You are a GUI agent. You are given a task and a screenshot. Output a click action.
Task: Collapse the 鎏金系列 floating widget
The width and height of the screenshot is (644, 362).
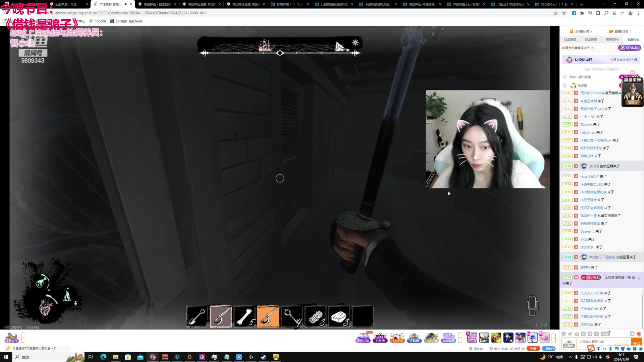coord(633,72)
